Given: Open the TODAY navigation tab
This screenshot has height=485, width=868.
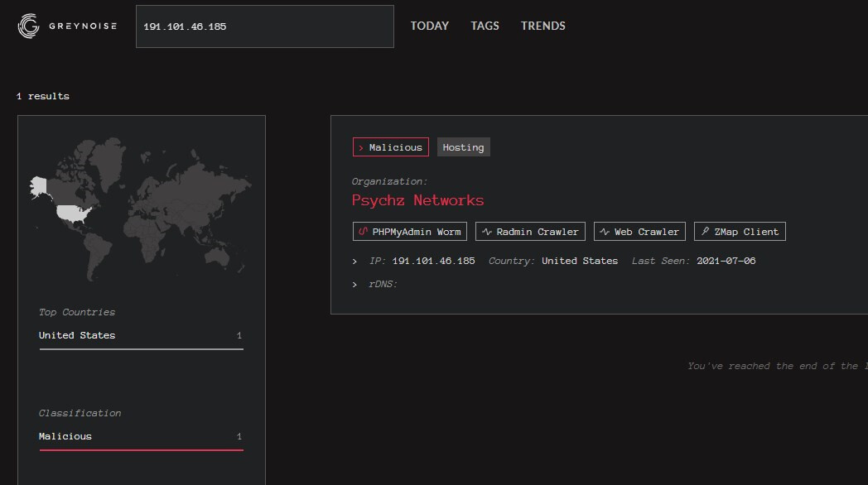Looking at the screenshot, I should click(x=430, y=26).
